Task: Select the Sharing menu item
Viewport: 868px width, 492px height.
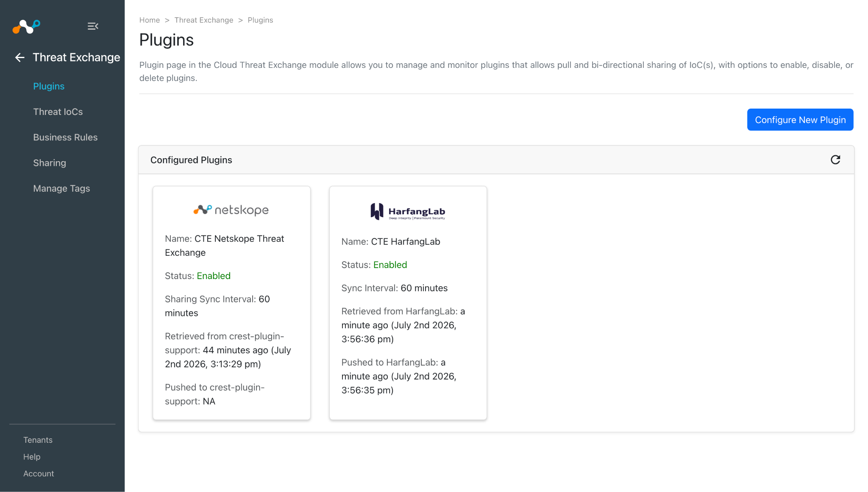Action: (50, 163)
